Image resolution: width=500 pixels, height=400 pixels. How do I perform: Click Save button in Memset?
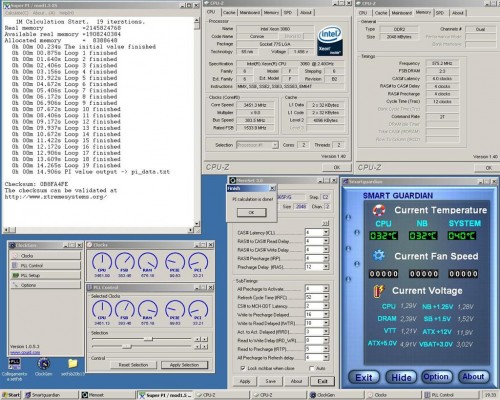(x=271, y=381)
